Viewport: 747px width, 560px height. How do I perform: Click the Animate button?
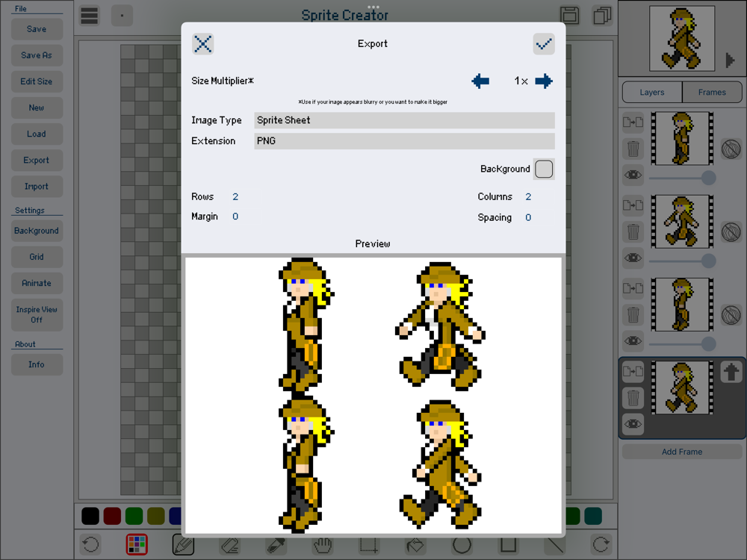click(37, 283)
